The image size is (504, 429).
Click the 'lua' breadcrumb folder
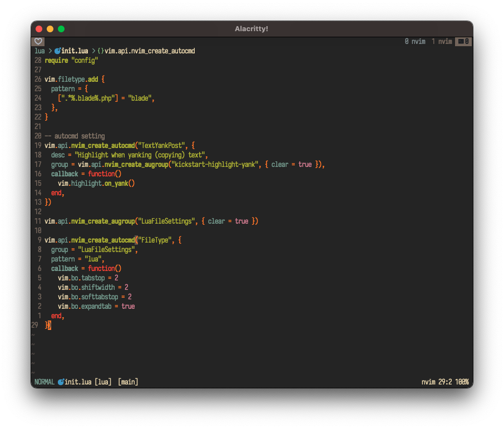pos(39,51)
